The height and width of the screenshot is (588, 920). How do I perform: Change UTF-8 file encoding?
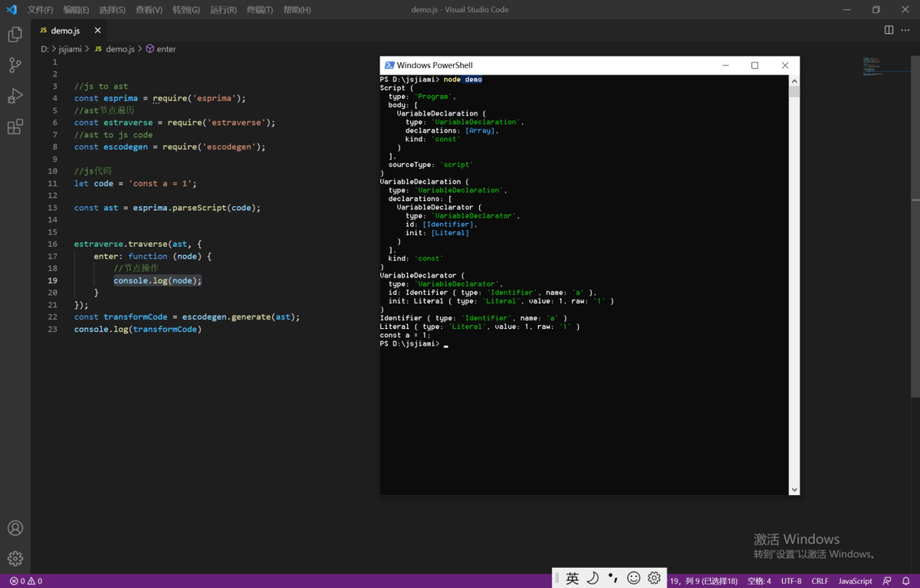(791, 581)
